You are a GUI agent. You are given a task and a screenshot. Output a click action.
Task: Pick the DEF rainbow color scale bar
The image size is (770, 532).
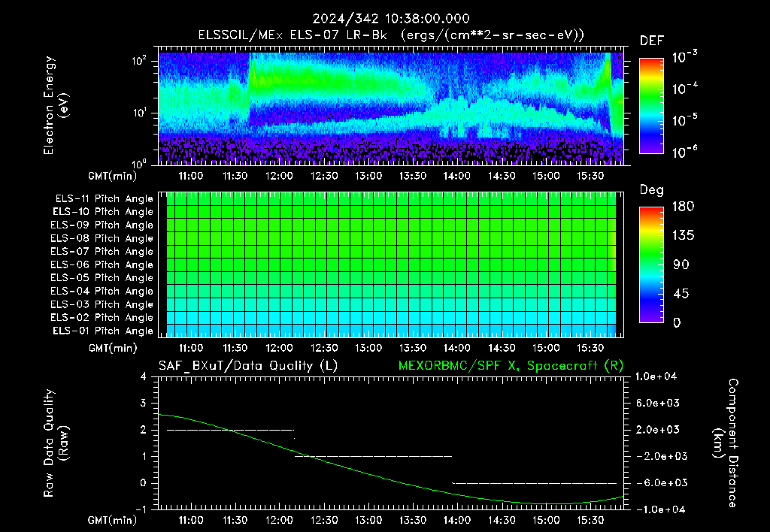(x=651, y=106)
